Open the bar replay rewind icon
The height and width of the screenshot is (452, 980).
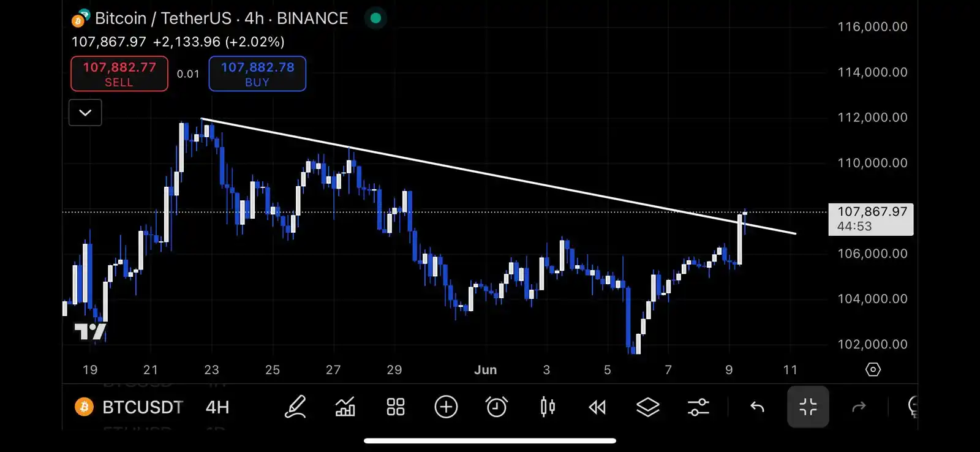click(597, 407)
